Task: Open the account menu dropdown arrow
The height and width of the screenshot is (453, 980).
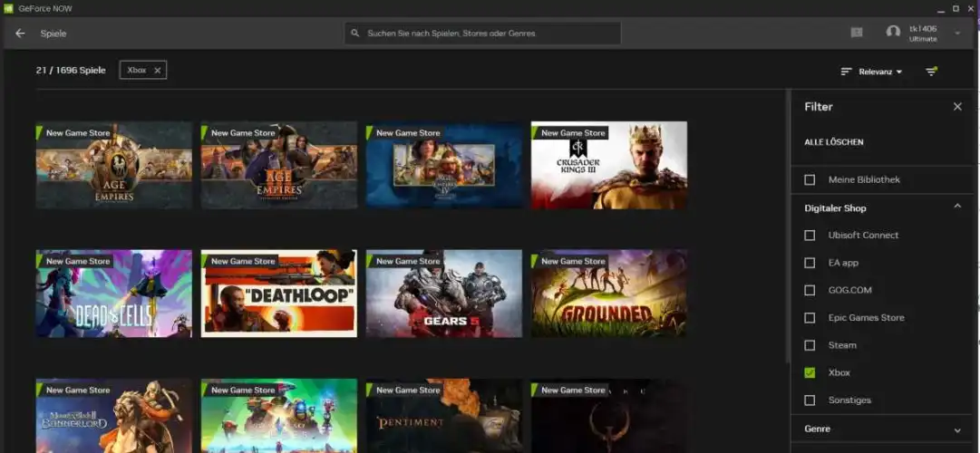Action: click(x=957, y=34)
